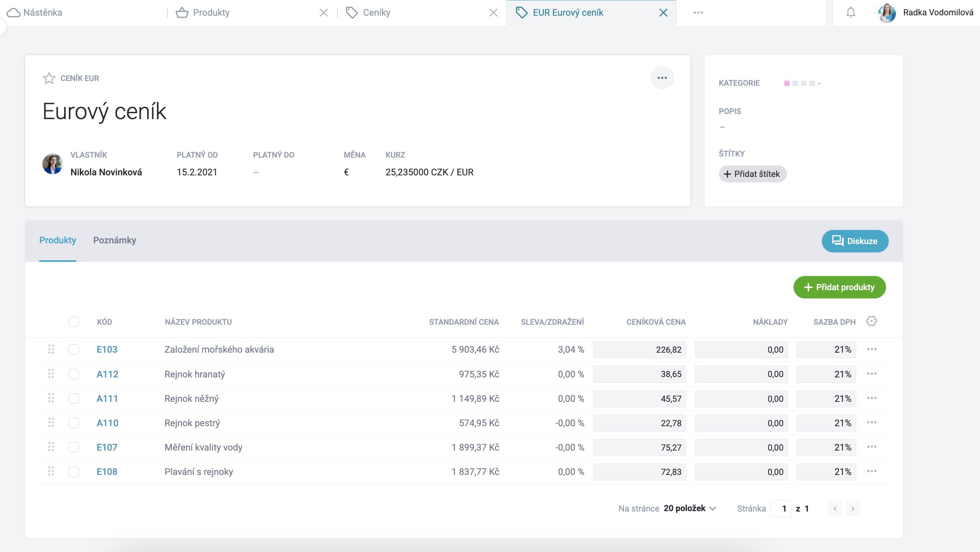Open row menu for E107
Viewport: 980px width, 552px height.
(x=872, y=447)
